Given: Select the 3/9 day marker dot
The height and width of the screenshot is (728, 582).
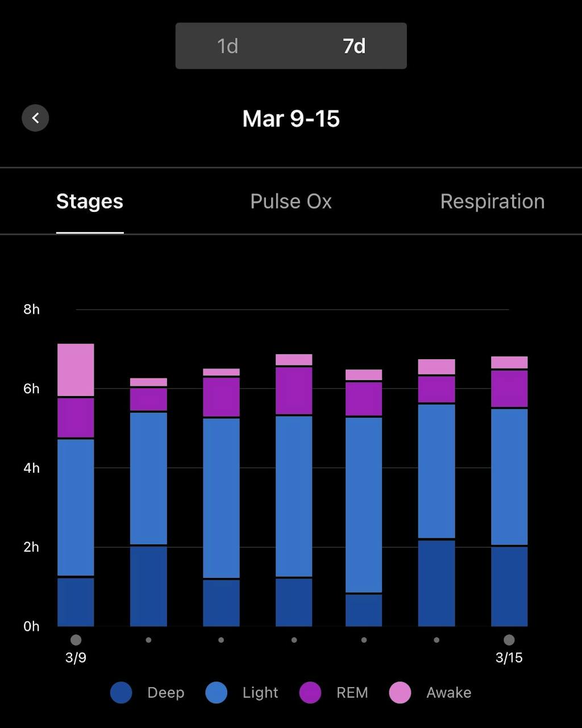Looking at the screenshot, I should pos(76,640).
